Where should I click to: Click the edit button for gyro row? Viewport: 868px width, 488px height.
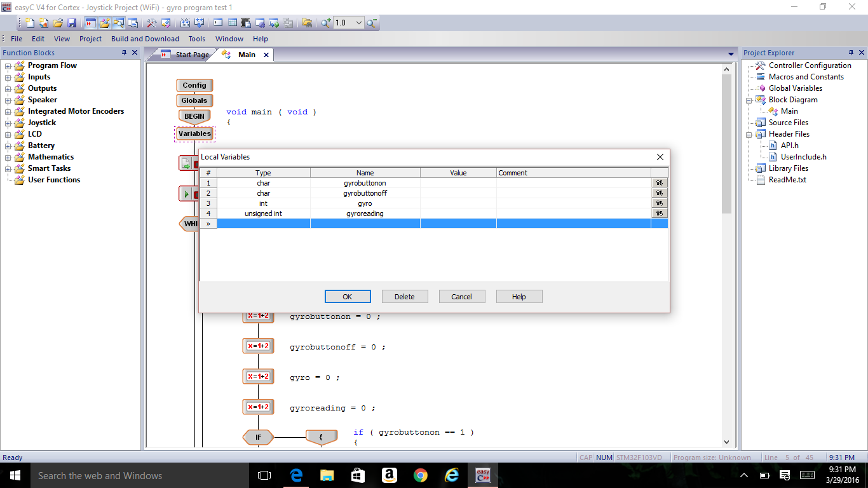[660, 203]
